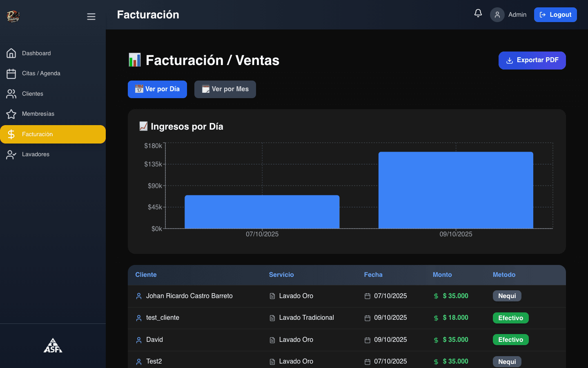588x368 pixels.
Task: Click the Nequi badge in Johan's row
Action: coord(507,296)
